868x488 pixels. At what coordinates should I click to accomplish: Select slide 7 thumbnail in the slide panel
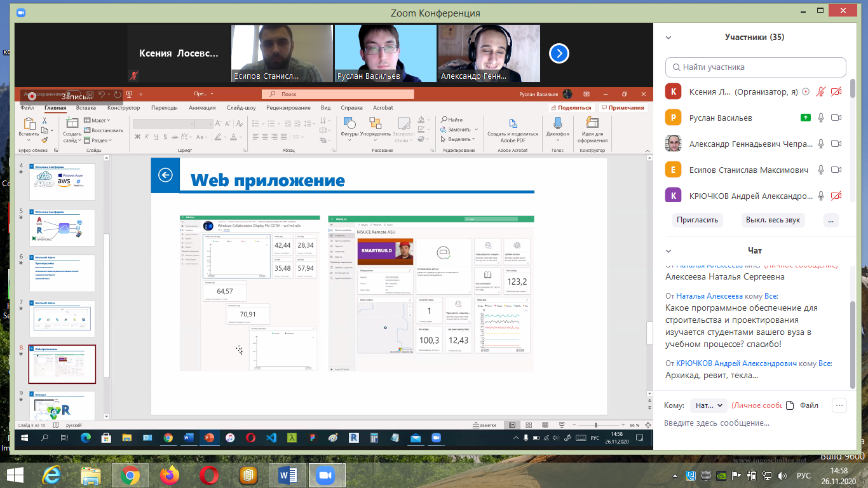pos(62,318)
